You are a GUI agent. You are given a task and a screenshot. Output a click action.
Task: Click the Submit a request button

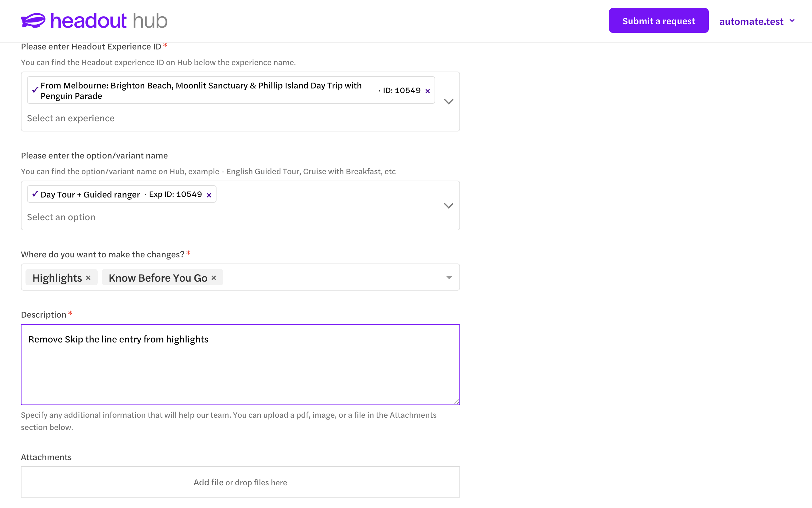[x=658, y=21]
